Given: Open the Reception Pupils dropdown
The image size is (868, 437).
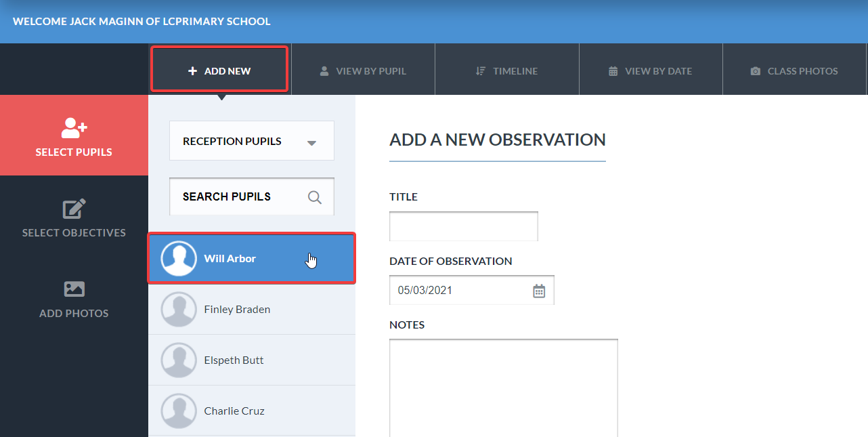Looking at the screenshot, I should coord(251,140).
